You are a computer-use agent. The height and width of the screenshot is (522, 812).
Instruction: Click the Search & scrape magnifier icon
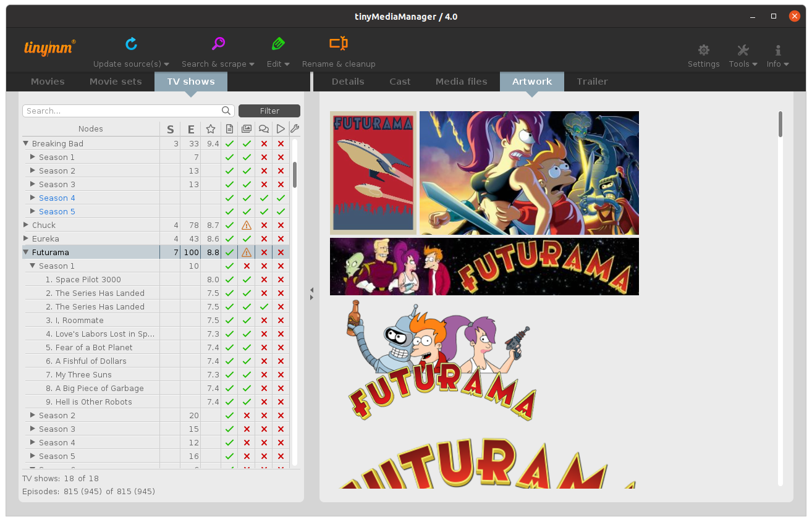[x=218, y=44]
